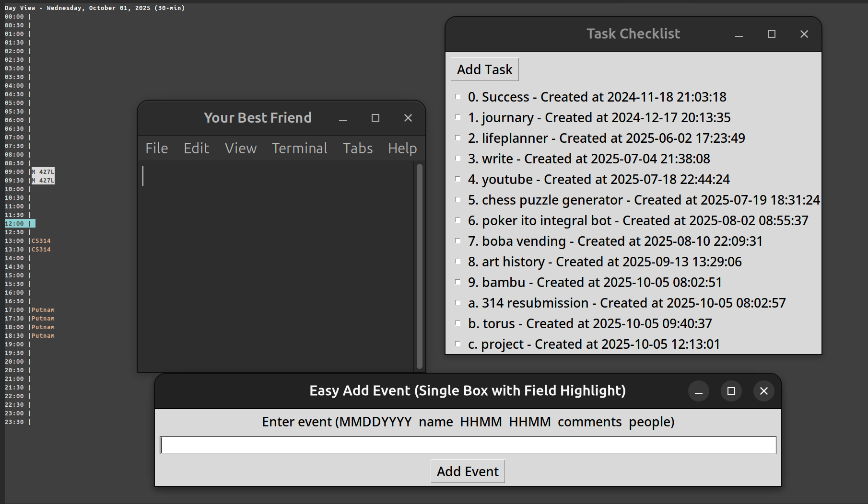
Task: Maximize the Easy Add Event window
Action: click(x=731, y=391)
